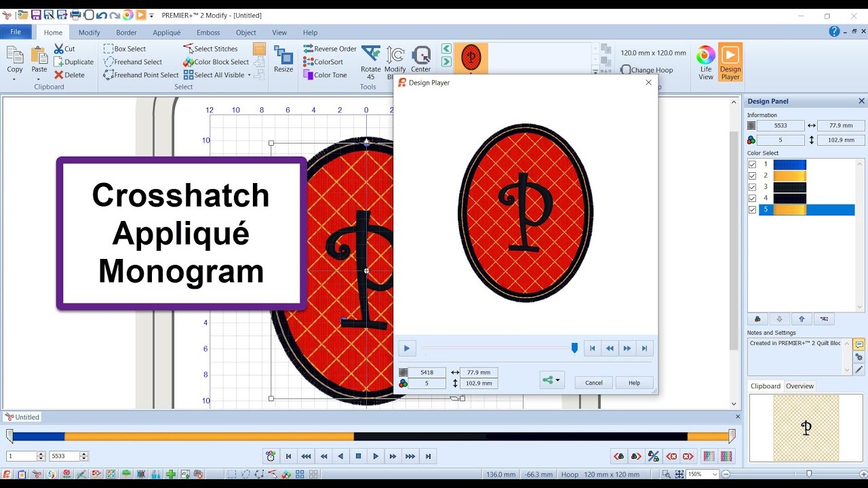Viewport: 868px width, 488px height.
Task: Select the Rotate 45 tool
Action: tap(371, 62)
